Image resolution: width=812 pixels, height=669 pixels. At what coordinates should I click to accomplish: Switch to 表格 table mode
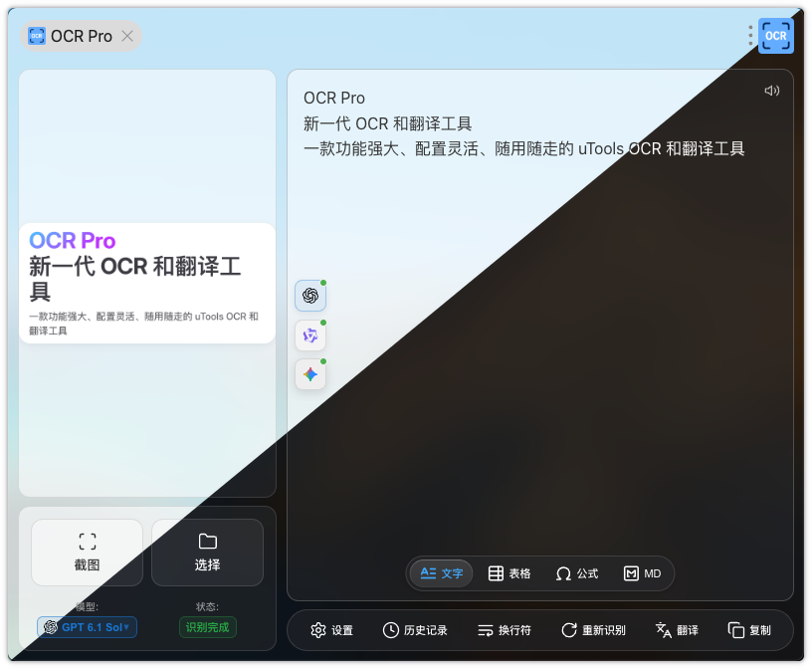(x=509, y=573)
